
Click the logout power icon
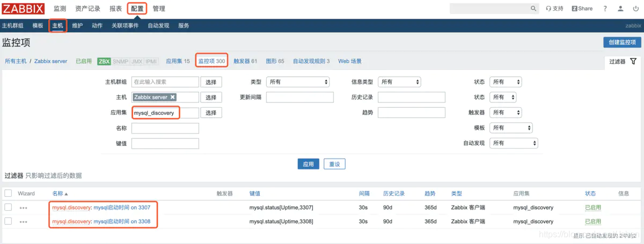click(x=635, y=9)
